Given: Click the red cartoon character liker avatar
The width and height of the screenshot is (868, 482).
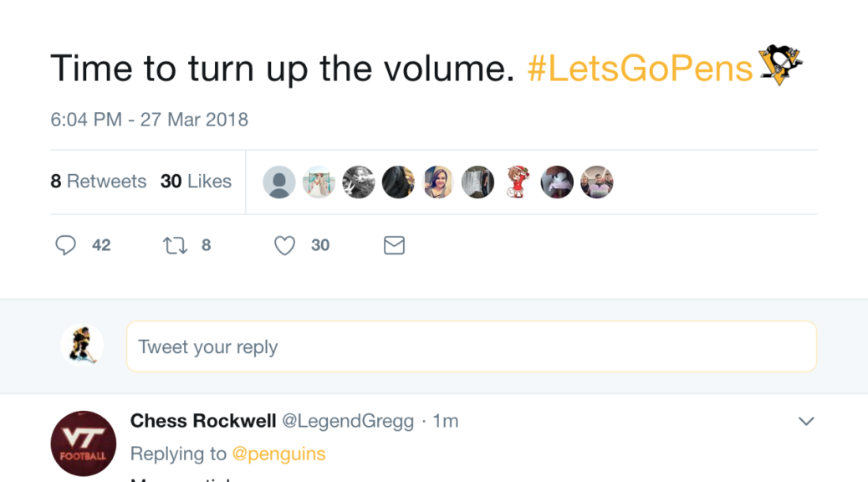Looking at the screenshot, I should 518,182.
